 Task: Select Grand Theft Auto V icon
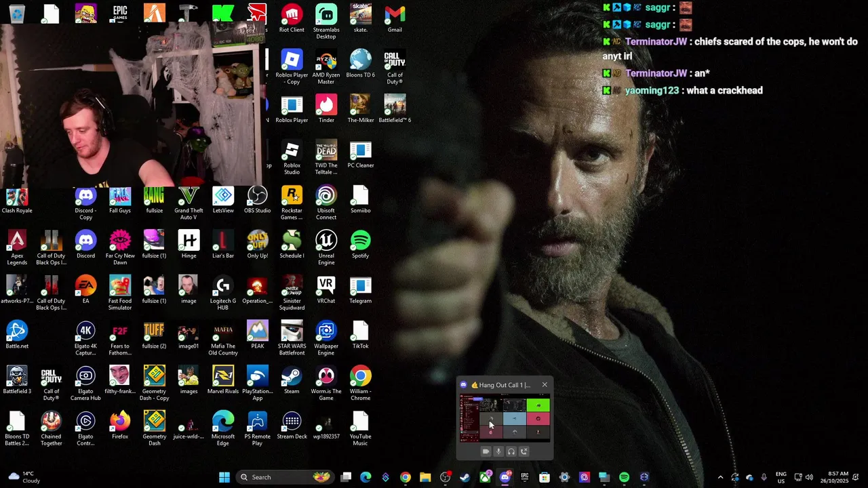click(x=189, y=203)
